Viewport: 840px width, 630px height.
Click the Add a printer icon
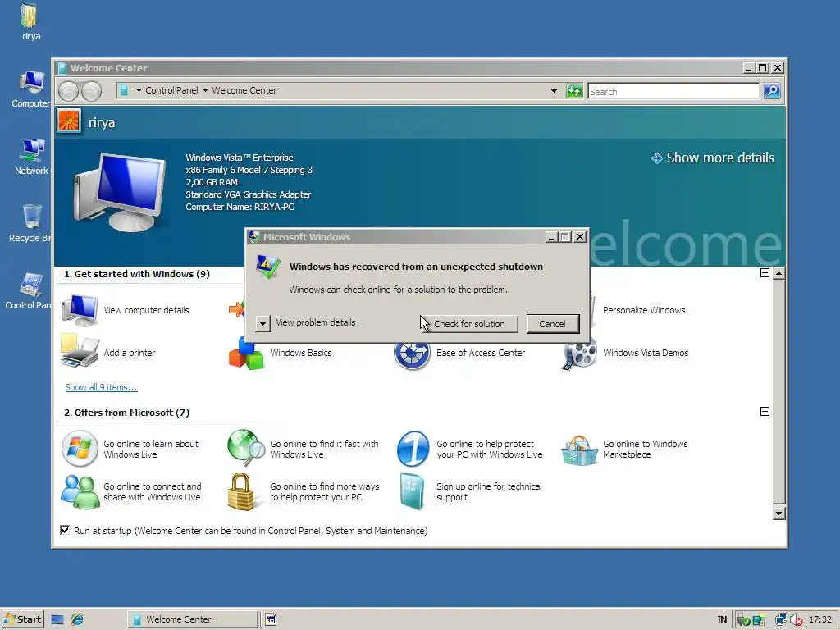tap(80, 351)
